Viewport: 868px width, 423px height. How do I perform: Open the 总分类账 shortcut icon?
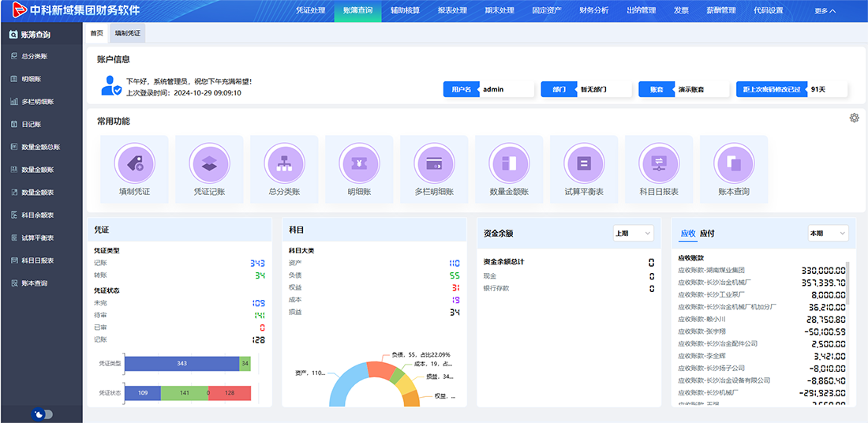point(284,164)
